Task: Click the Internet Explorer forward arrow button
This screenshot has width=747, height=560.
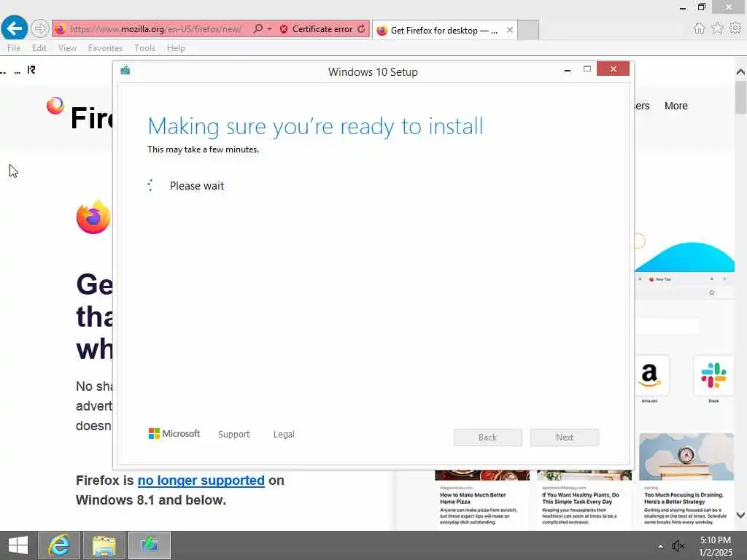Action: pyautogui.click(x=40, y=28)
